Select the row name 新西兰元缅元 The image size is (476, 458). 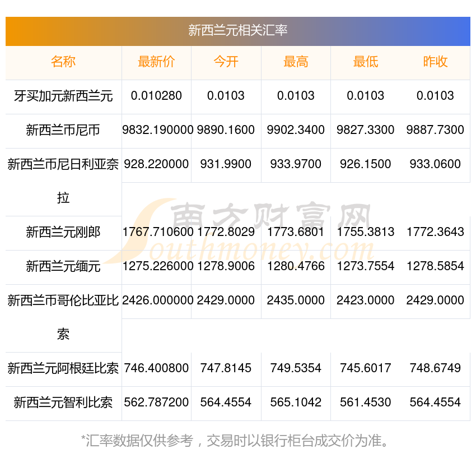63,266
